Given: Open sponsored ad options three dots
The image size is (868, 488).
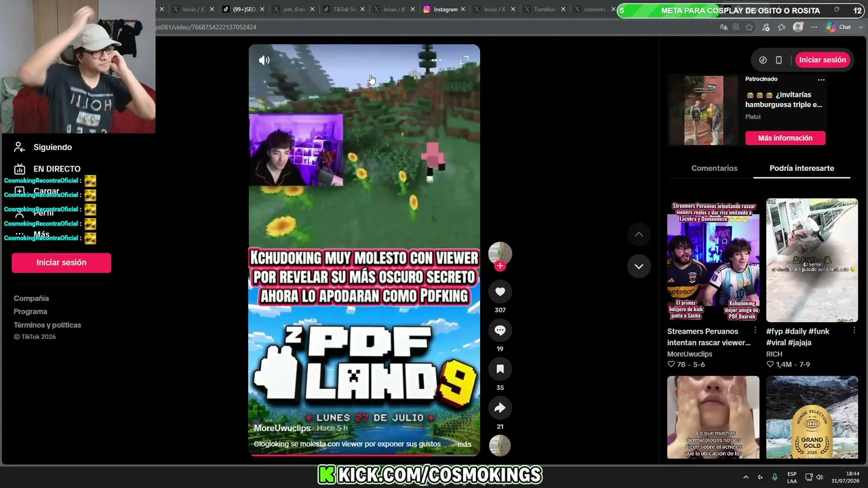Looking at the screenshot, I should click(x=821, y=79).
